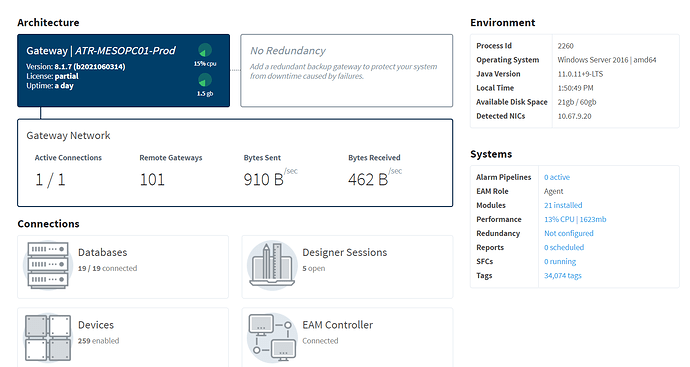Image resolution: width=690 pixels, height=367 pixels.
Task: Click the Designer Sessions laptop icon
Action: [x=272, y=265]
